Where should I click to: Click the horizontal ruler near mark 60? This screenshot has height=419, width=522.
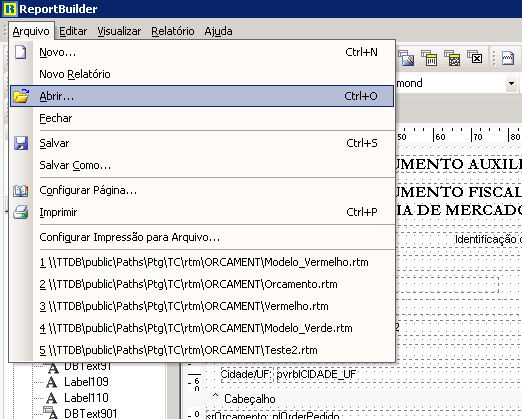coord(440,136)
